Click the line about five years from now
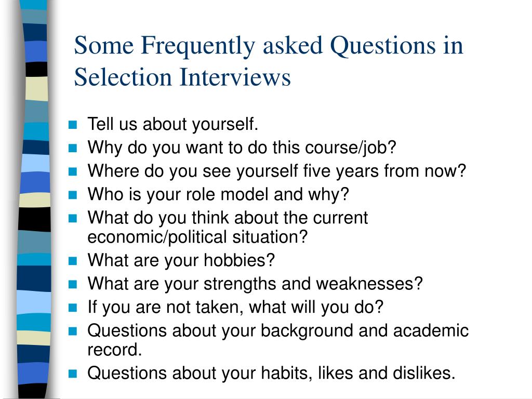The image size is (532, 399). coord(277,171)
